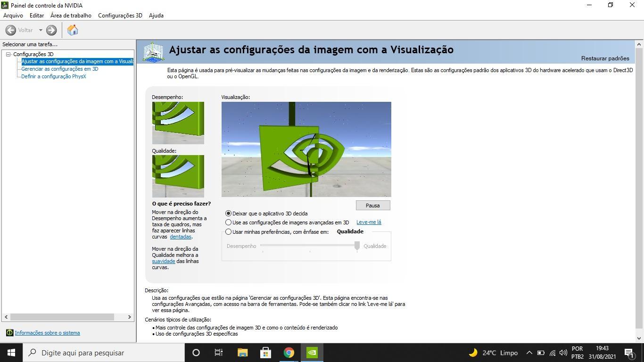
Task: Click the taskbar search box
Action: pyautogui.click(x=104, y=353)
